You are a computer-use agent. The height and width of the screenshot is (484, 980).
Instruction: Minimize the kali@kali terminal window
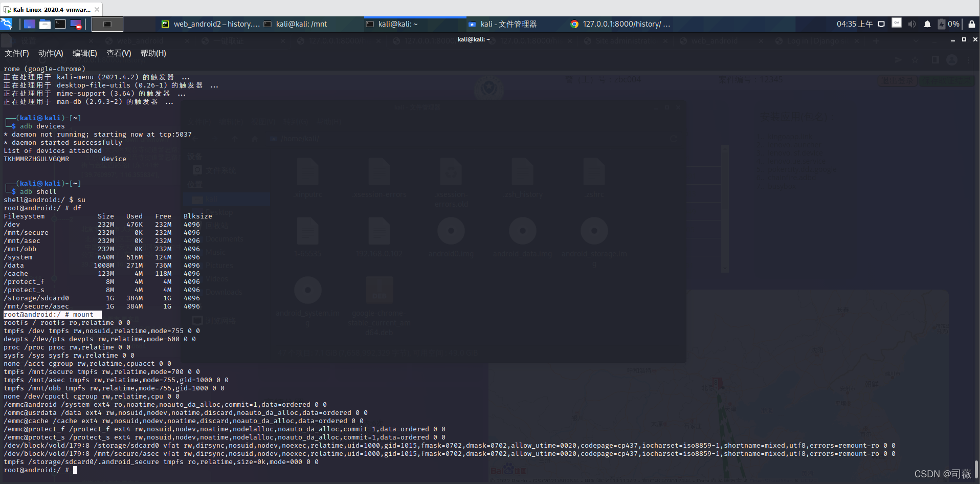(952, 39)
